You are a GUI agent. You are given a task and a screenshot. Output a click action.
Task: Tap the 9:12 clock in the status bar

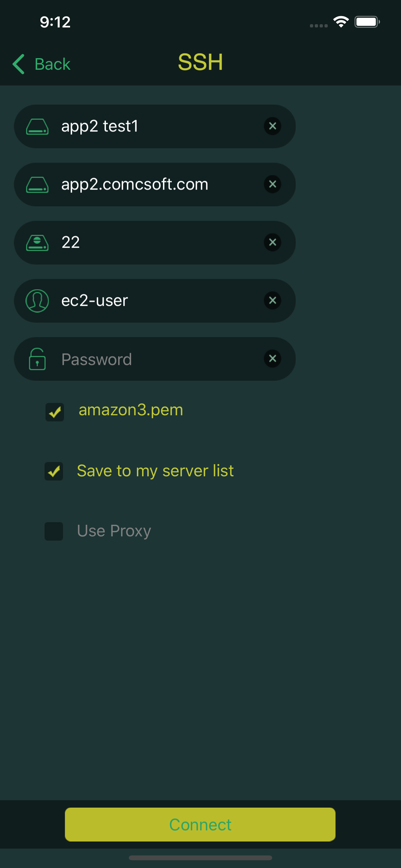pyautogui.click(x=55, y=21)
